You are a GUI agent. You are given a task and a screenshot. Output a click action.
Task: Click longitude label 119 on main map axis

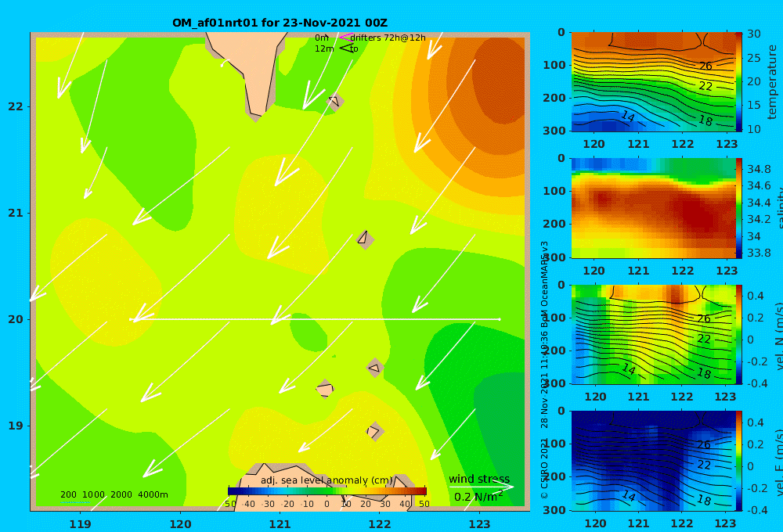(x=81, y=524)
